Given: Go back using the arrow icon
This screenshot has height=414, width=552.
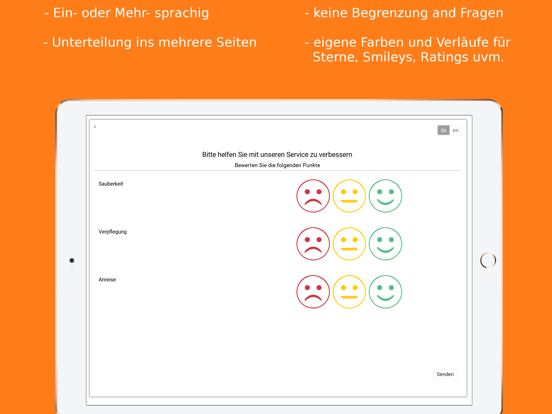Looking at the screenshot, I should [x=95, y=127].
